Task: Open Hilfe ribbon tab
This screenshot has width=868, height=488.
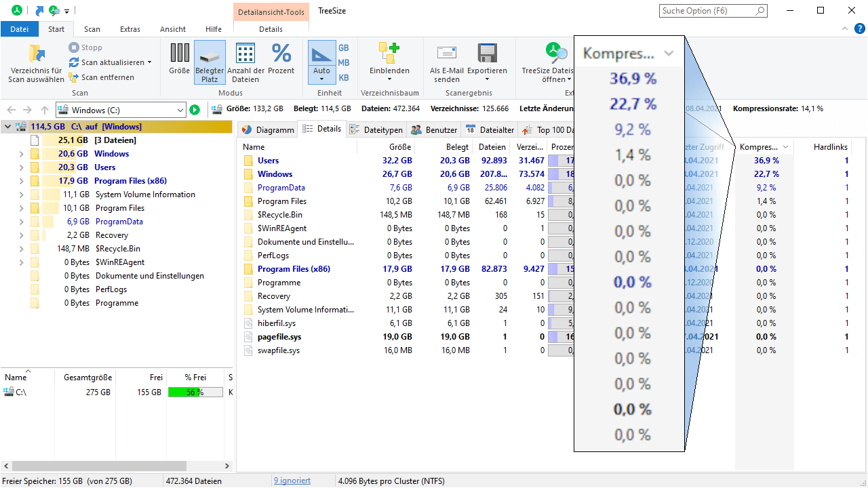Action: [214, 29]
